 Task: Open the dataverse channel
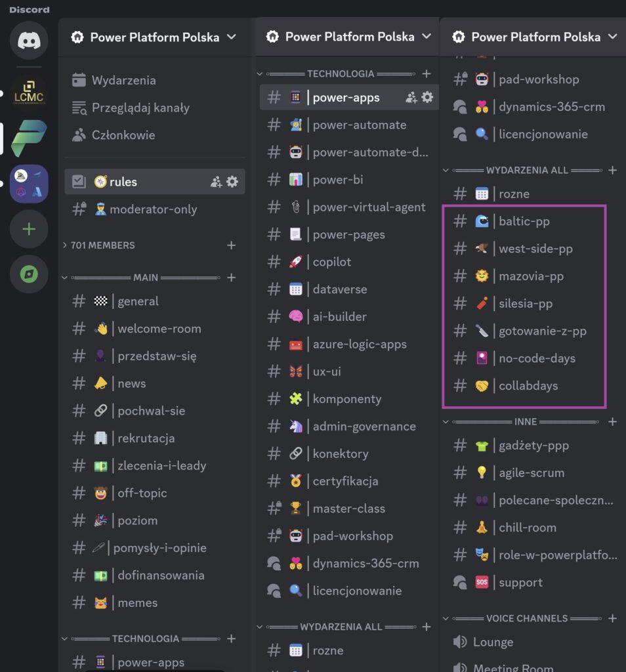pyautogui.click(x=349, y=289)
